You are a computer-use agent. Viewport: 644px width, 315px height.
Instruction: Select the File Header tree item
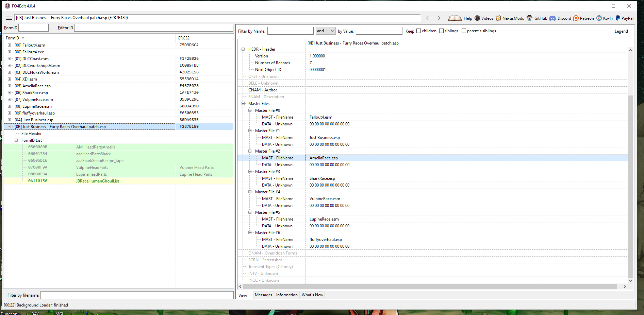(31, 133)
